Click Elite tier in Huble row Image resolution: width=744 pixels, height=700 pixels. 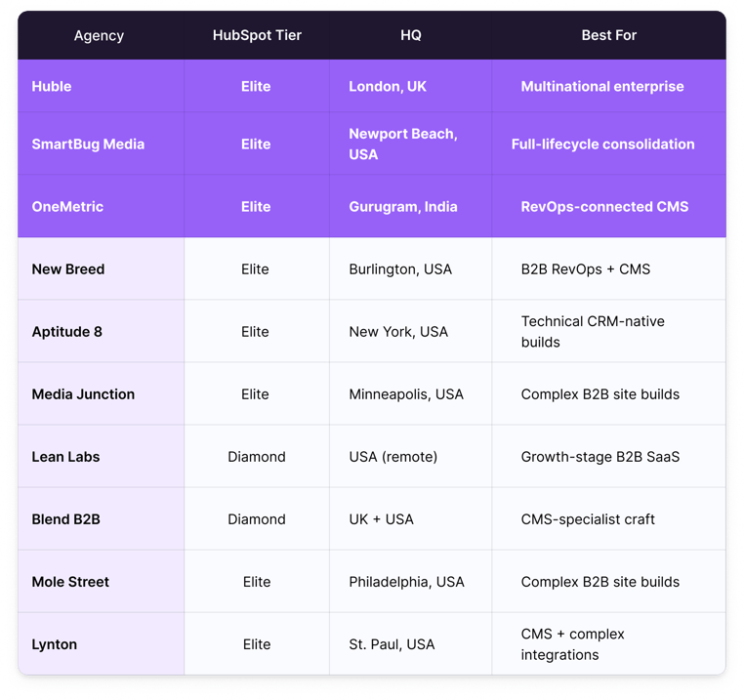(256, 86)
